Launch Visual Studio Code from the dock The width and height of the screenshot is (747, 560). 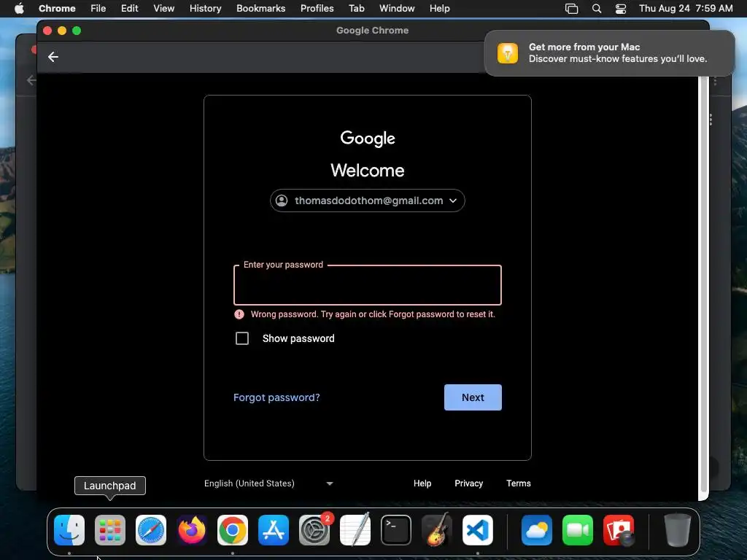coord(478,530)
